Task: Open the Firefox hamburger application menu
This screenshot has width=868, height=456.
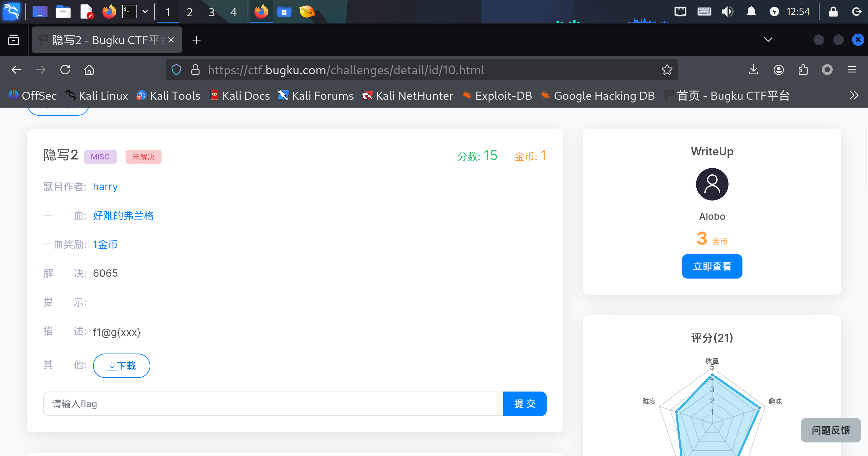Action: (852, 70)
